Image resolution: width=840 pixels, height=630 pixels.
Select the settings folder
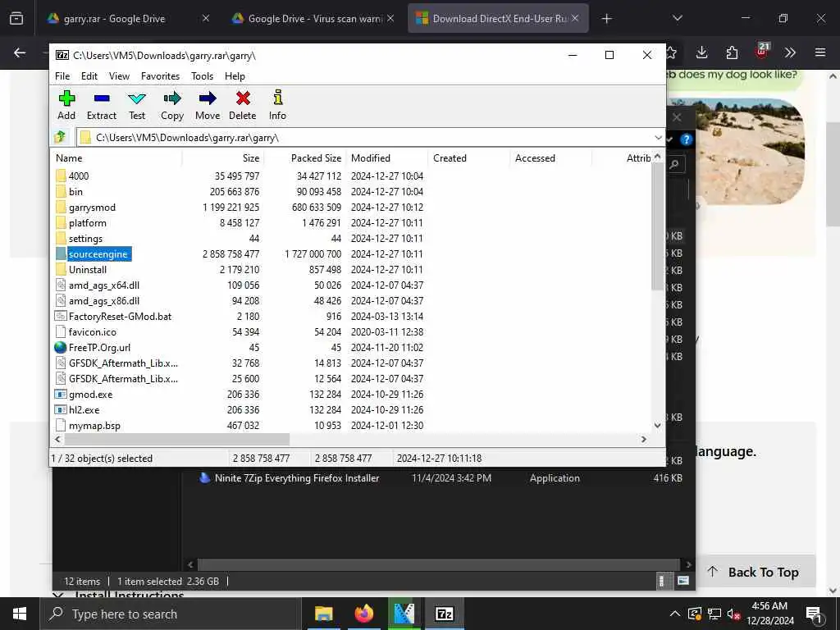click(x=85, y=239)
